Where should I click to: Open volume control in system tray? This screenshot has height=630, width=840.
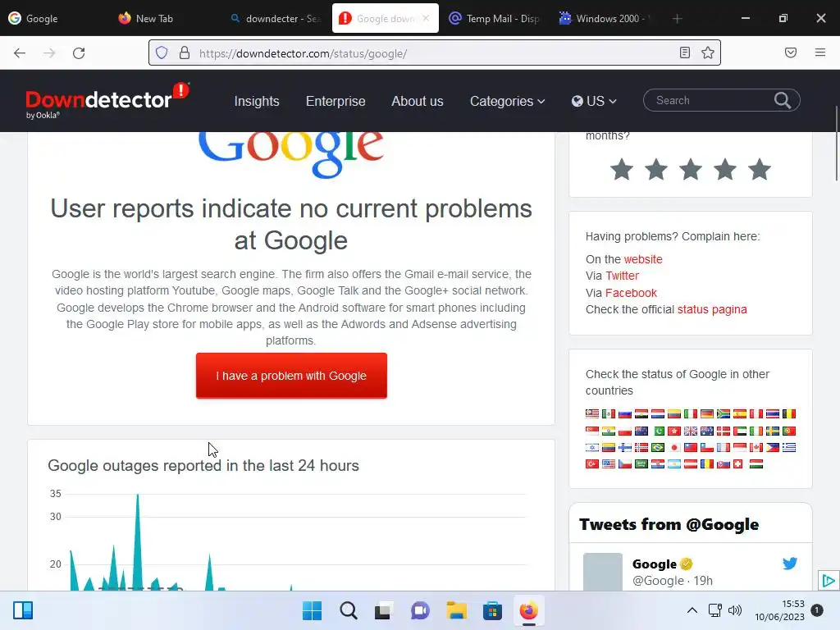click(735, 610)
